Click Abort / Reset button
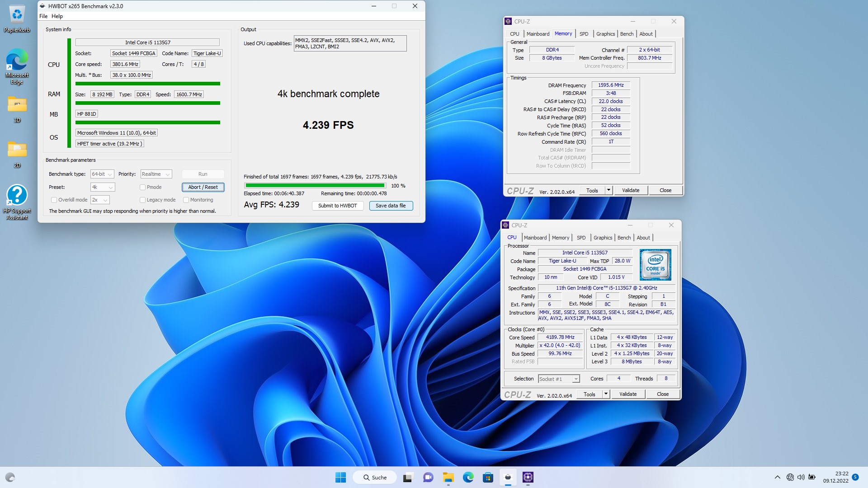Image resolution: width=868 pixels, height=488 pixels. click(x=203, y=187)
